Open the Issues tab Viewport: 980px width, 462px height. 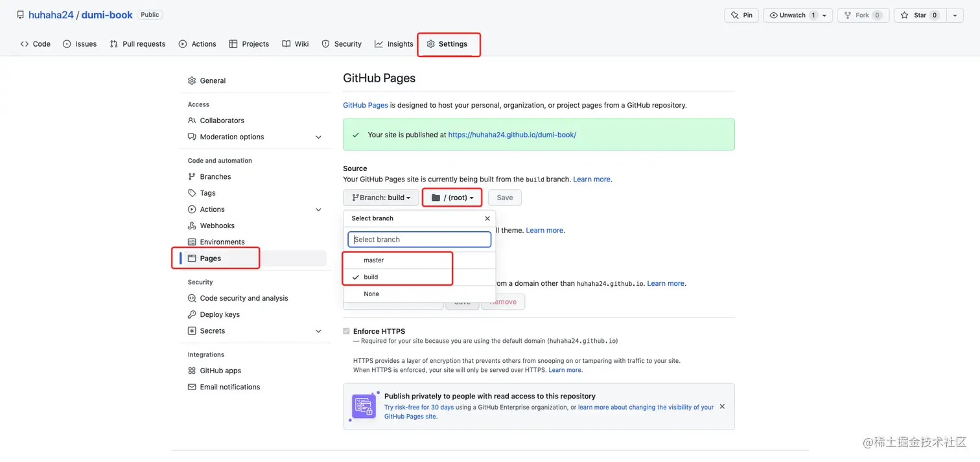point(80,44)
